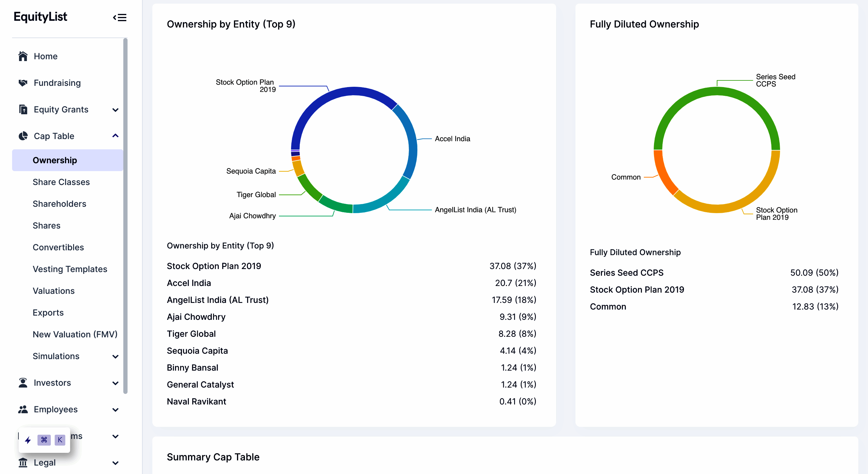This screenshot has height=474, width=868.
Task: Select the Share Classes menu item
Action: click(x=61, y=182)
